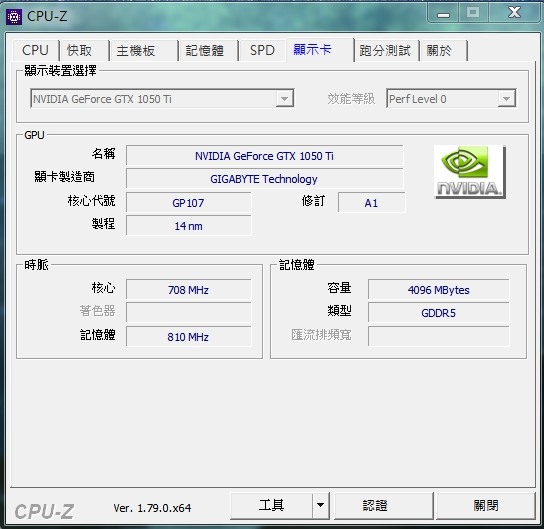Open the 主機板 tab

[143, 51]
